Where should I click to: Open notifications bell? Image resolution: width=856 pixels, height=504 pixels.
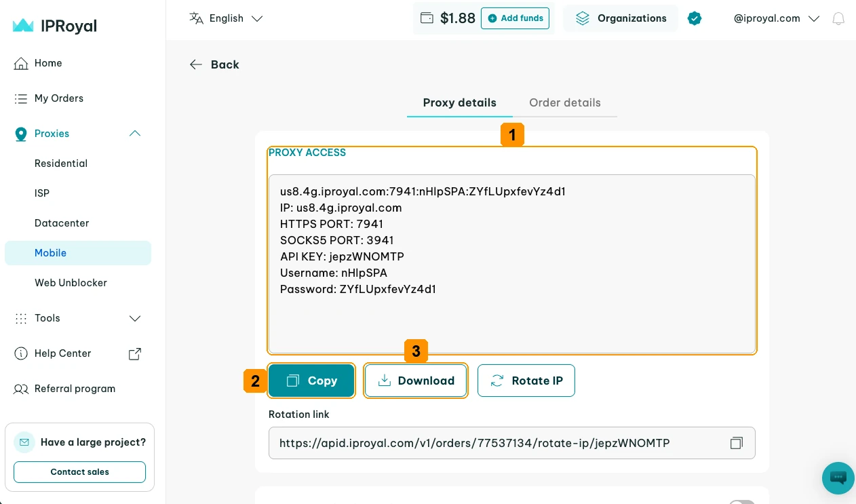pyautogui.click(x=838, y=18)
